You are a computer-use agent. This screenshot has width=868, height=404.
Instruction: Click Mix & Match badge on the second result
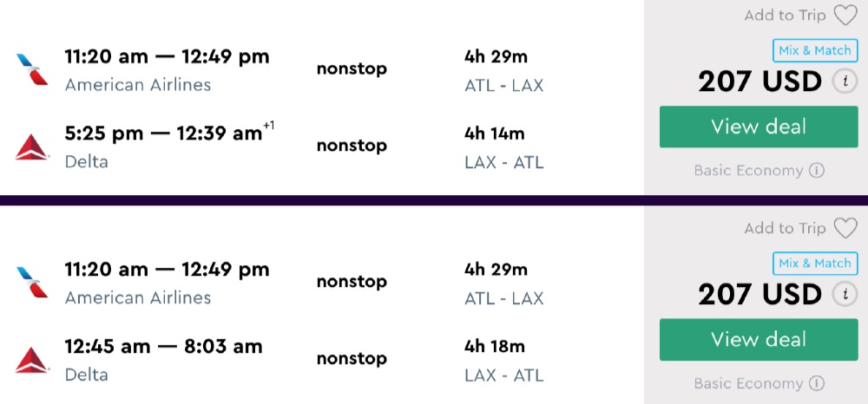point(814,263)
